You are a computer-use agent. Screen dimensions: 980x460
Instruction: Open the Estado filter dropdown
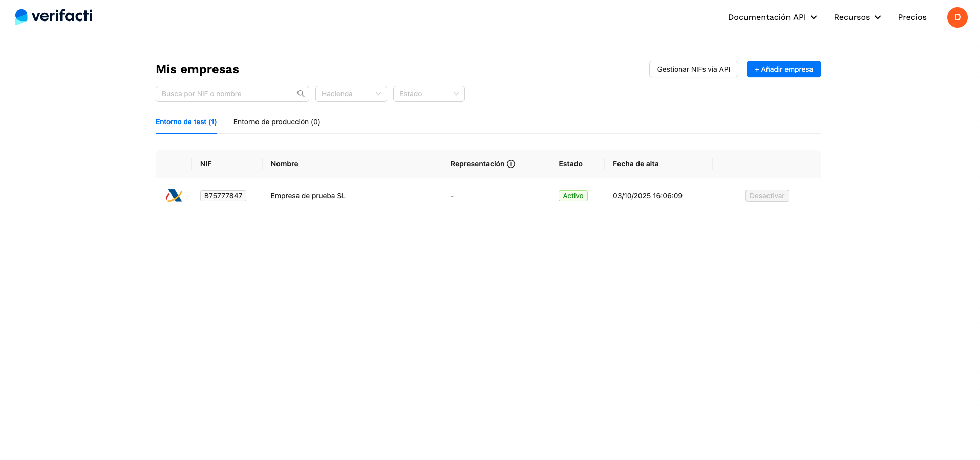click(x=429, y=94)
